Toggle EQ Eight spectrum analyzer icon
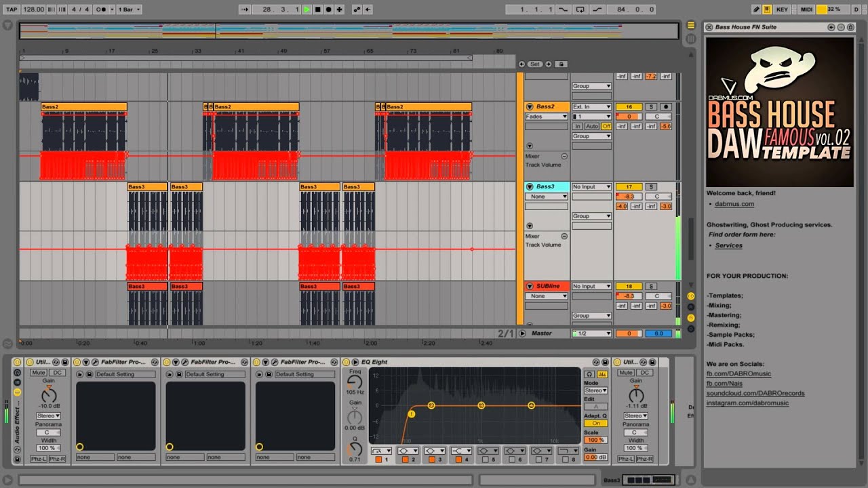The height and width of the screenshot is (488, 868). 601,374
